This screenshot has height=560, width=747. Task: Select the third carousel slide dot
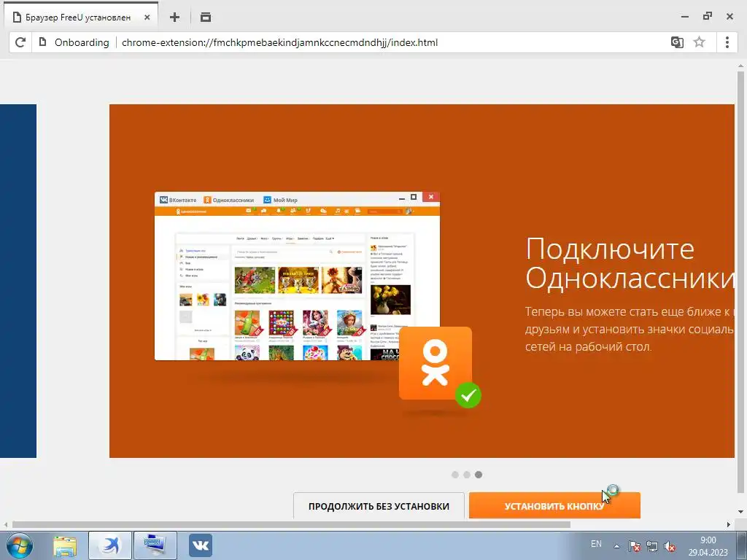[479, 475]
